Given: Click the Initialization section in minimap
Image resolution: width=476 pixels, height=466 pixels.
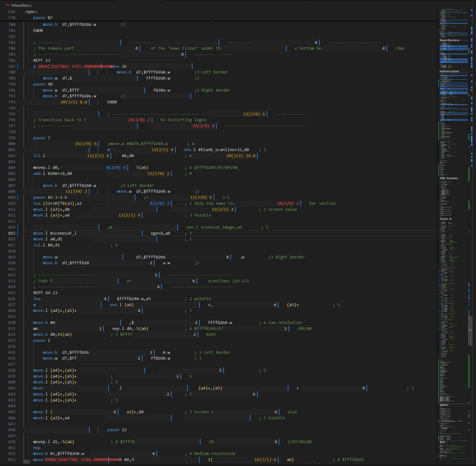Looking at the screenshot, I should (449, 71).
